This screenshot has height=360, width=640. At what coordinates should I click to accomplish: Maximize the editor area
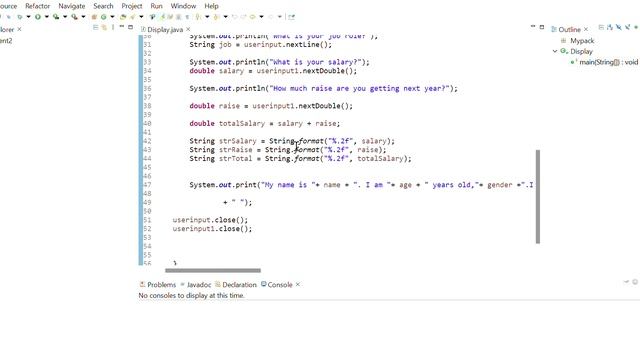tap(542, 27)
